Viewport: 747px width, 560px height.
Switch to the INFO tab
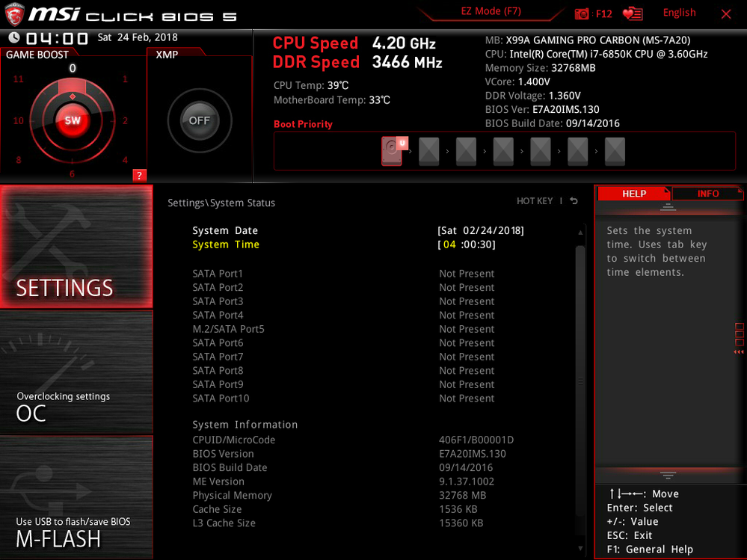pyautogui.click(x=707, y=193)
